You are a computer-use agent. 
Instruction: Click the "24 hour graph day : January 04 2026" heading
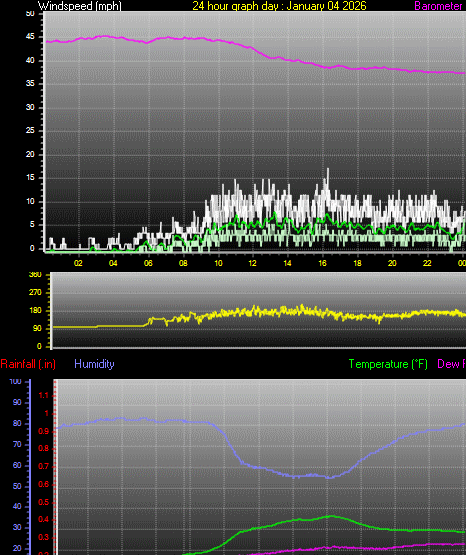(x=279, y=6)
